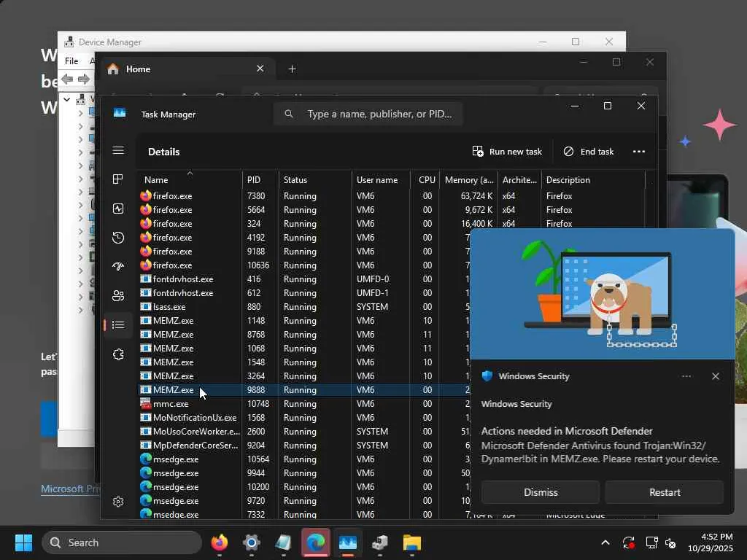The image size is (747, 560).
Task: Select MEMZ.exe row with PID 1148
Action: pyautogui.click(x=304, y=321)
